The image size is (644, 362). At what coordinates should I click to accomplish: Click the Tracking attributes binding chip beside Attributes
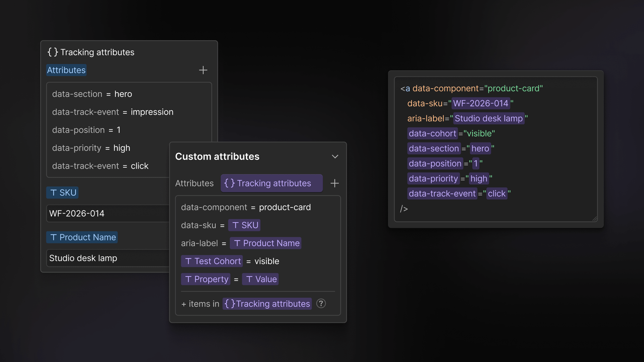[272, 183]
